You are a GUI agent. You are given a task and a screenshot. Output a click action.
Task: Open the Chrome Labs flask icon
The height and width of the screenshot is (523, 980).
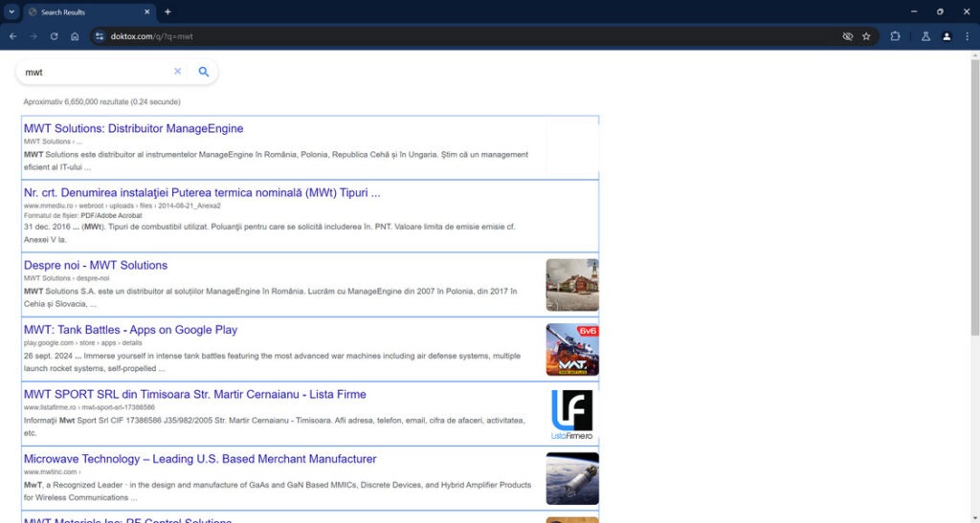pyautogui.click(x=925, y=36)
